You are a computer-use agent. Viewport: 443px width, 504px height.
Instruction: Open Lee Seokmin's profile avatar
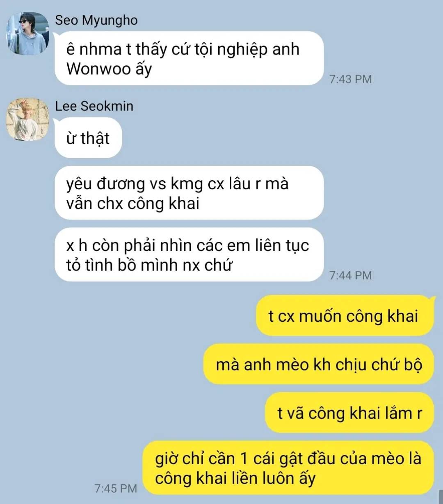[x=27, y=119]
